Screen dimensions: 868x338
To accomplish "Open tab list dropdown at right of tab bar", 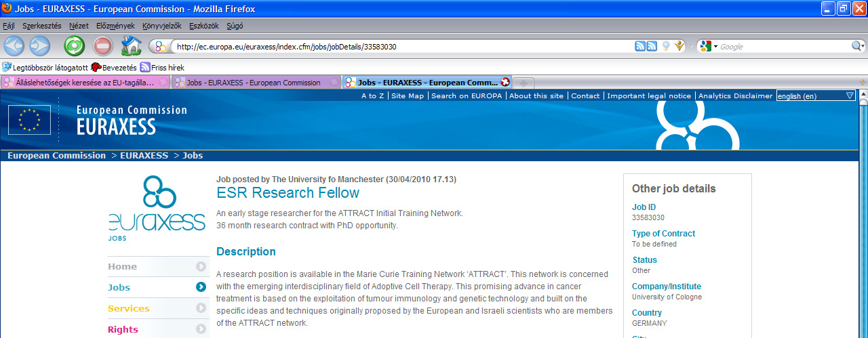I will tap(862, 83).
